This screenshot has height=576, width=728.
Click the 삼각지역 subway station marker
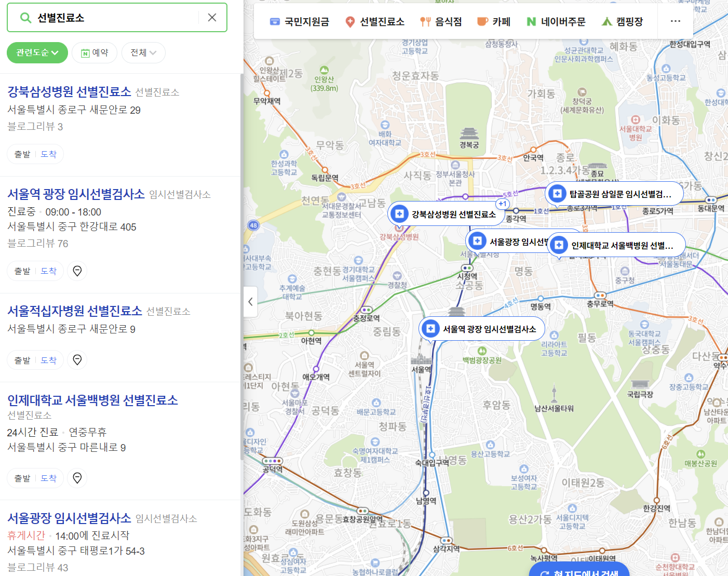click(447, 540)
